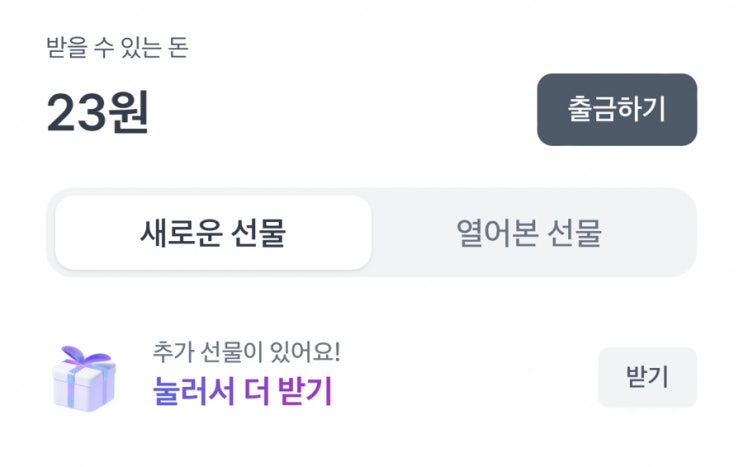
Task: Show new gifts using the white selected tab
Action: pos(213,233)
